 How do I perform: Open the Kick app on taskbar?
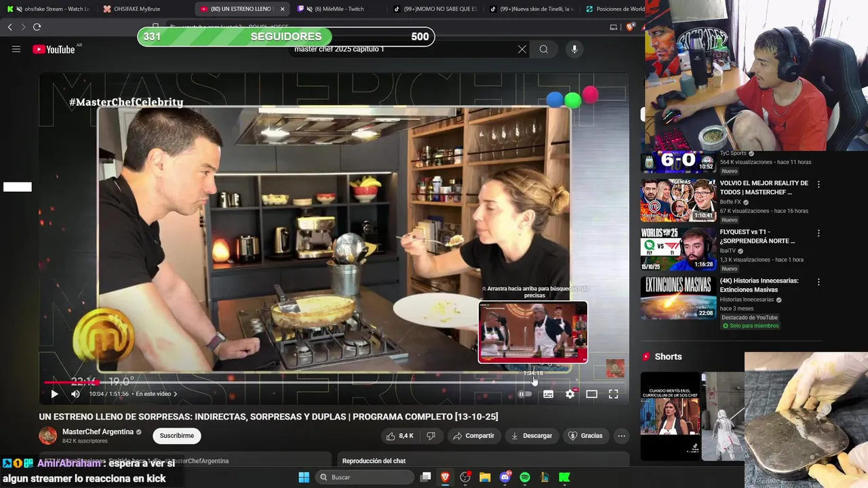point(564,477)
